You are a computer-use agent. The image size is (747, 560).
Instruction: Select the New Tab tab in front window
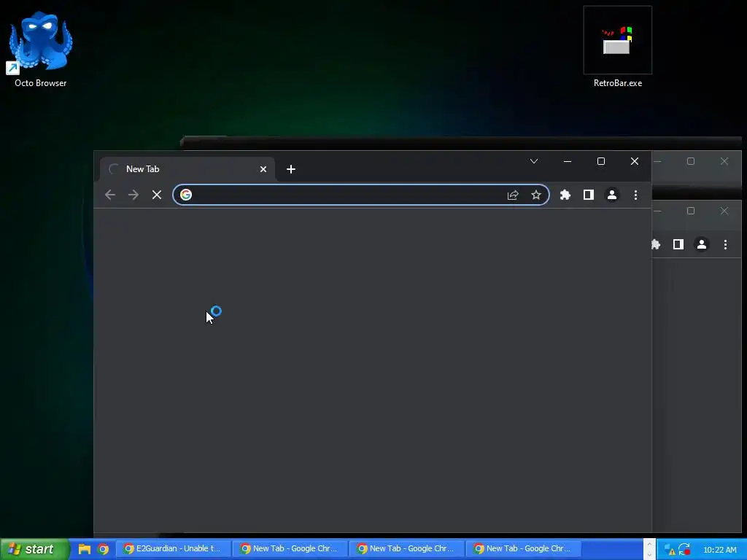[187, 169]
